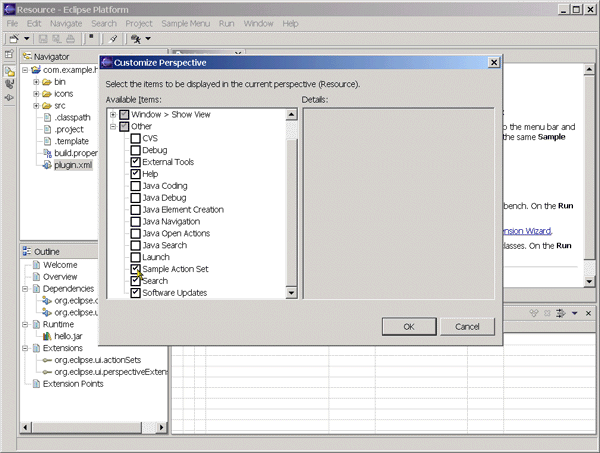Viewport: 600px width, 453px height.
Task: Open the Navigate menu
Action: 66,24
